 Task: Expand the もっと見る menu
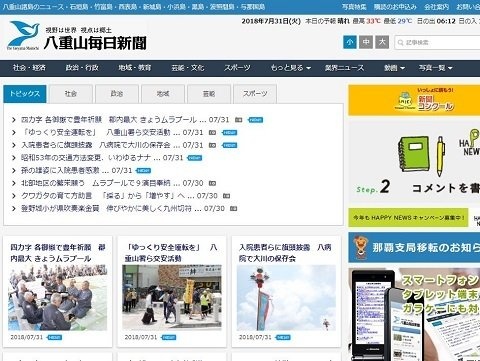coord(291,68)
